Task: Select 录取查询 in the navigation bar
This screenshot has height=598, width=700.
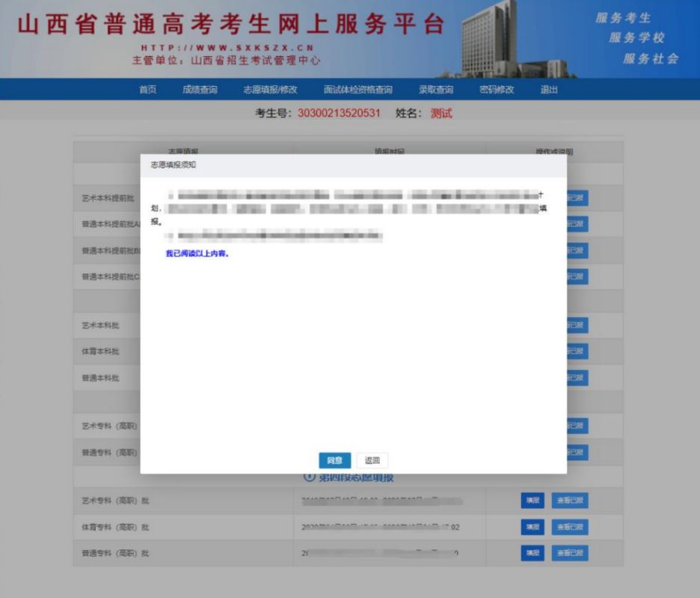Action: [x=436, y=90]
